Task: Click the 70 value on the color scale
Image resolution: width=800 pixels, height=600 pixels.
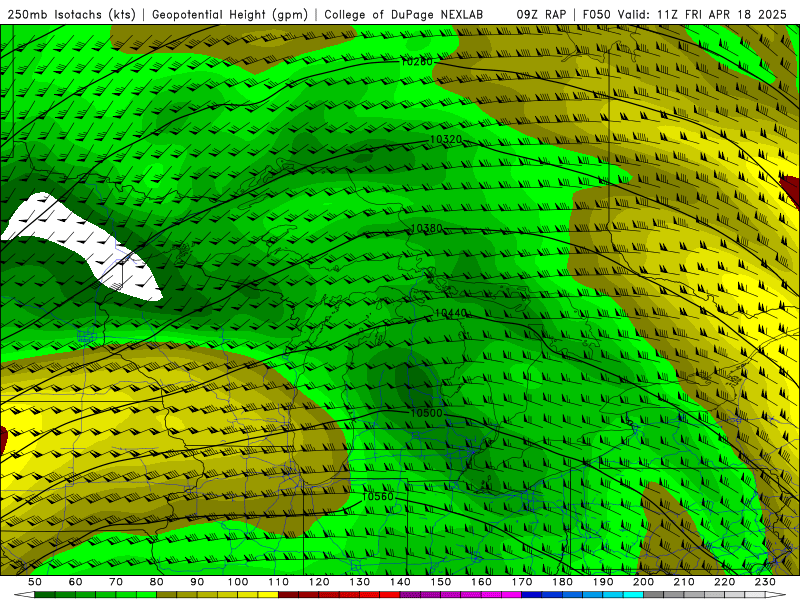Action: (116, 582)
